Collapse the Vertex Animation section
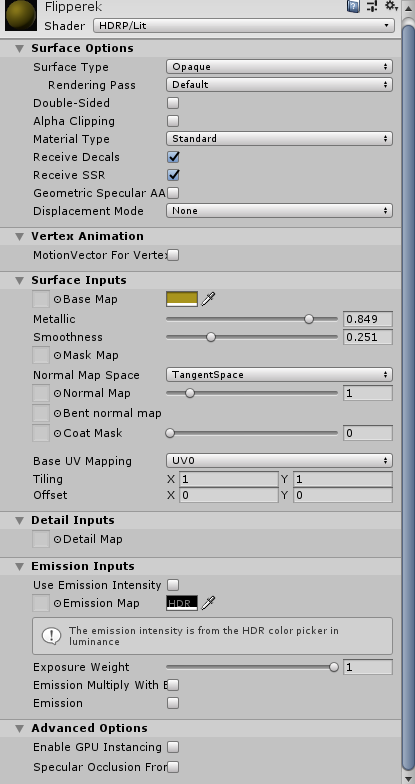 [20, 236]
